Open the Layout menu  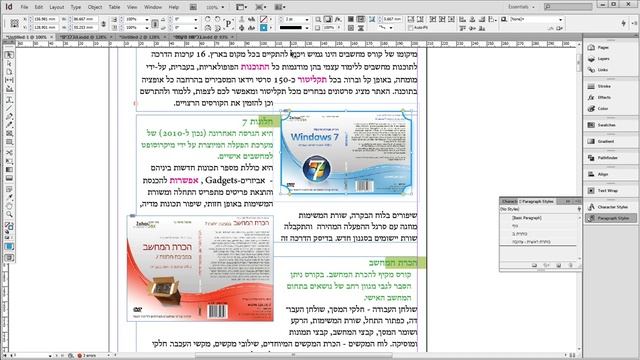[57, 7]
